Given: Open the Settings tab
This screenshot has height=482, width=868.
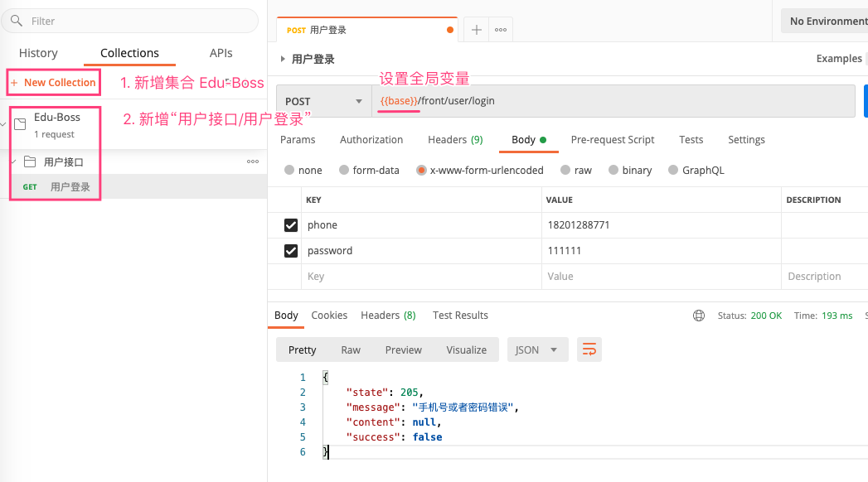Looking at the screenshot, I should [x=746, y=140].
